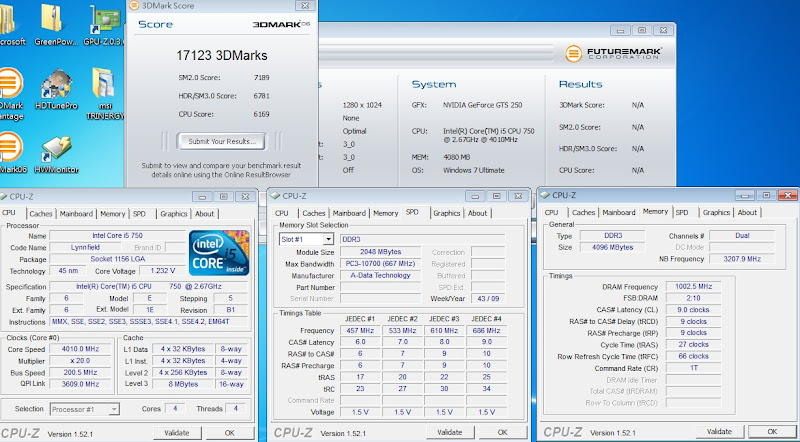Image resolution: width=800 pixels, height=442 pixels.
Task: Click the right CPU-Z window title icon
Action: (x=545, y=195)
